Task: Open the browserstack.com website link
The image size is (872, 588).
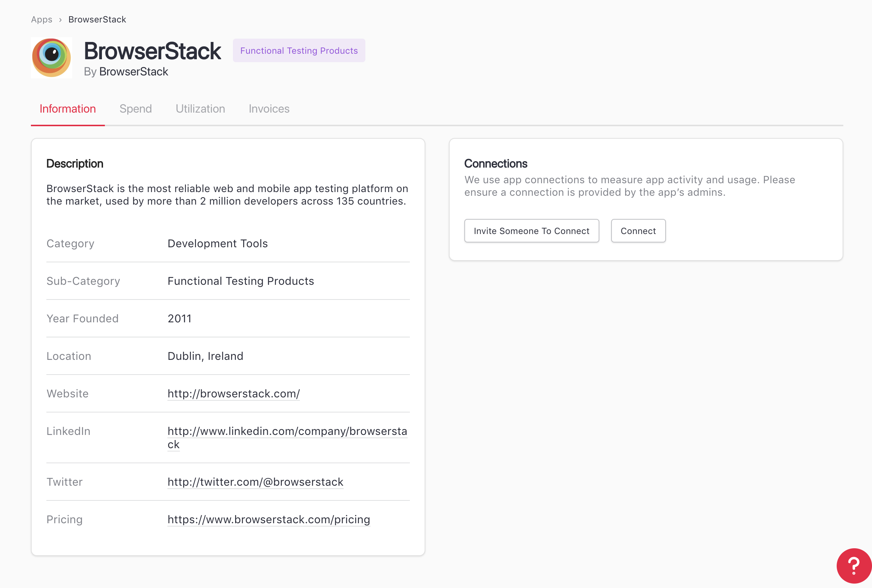Action: pyautogui.click(x=234, y=393)
